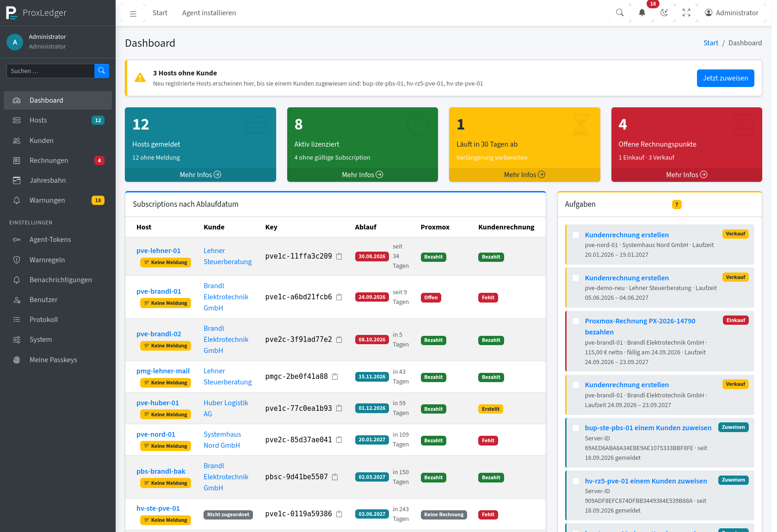Click the Erstellt badge for pve-huber-01

[x=490, y=409]
